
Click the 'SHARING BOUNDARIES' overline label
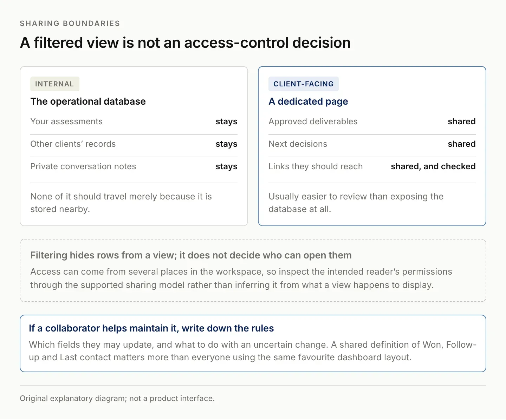(70, 24)
